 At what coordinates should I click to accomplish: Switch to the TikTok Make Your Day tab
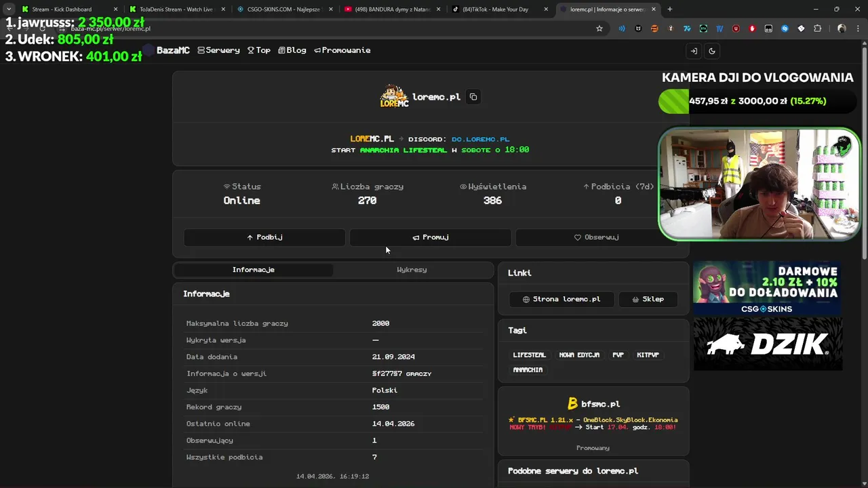coord(499,9)
